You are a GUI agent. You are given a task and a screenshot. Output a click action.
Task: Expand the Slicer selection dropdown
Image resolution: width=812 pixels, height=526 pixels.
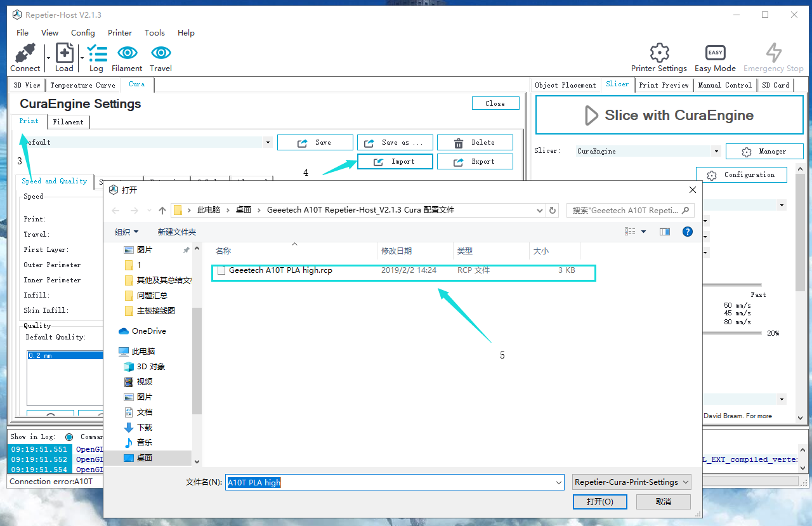coord(716,152)
